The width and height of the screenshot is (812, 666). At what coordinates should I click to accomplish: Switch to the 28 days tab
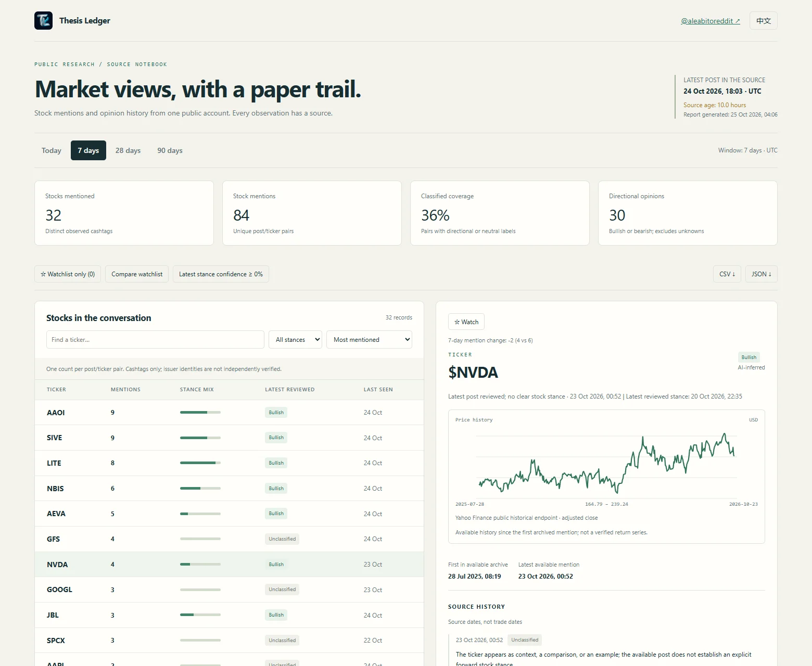click(128, 150)
